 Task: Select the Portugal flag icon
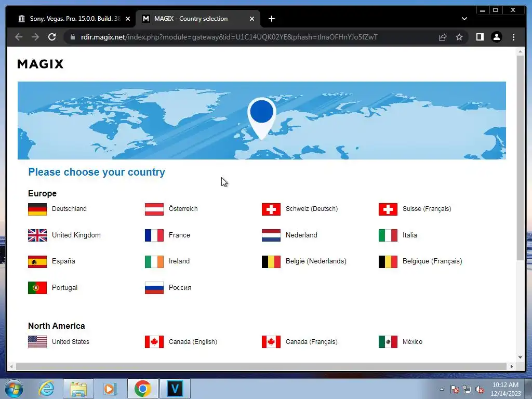point(37,288)
